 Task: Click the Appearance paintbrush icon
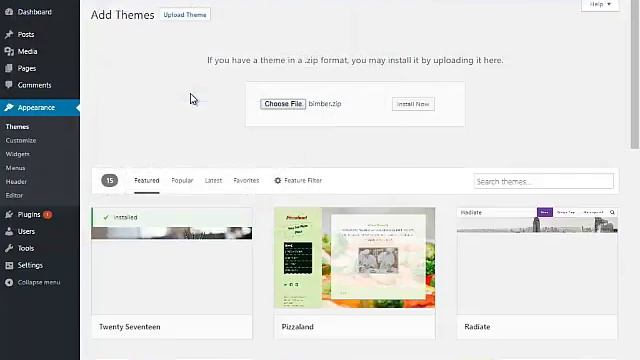[9, 107]
